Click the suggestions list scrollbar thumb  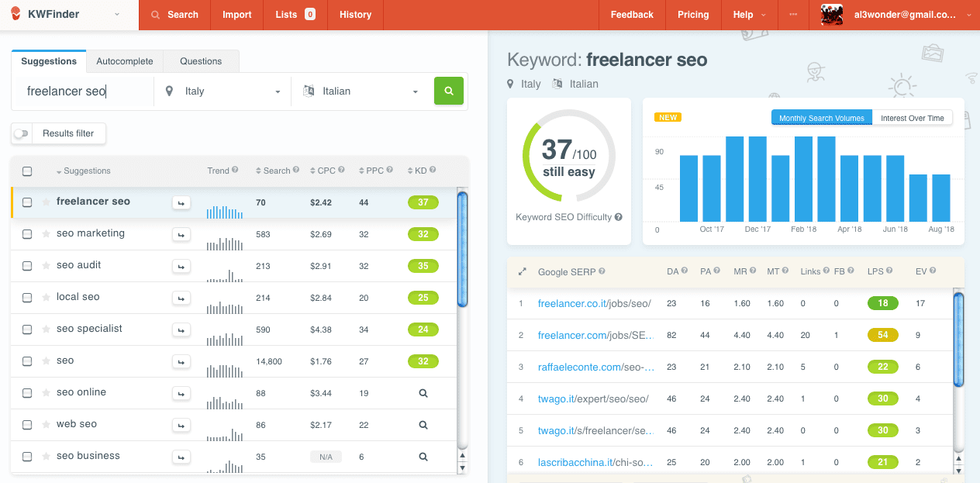tap(462, 249)
